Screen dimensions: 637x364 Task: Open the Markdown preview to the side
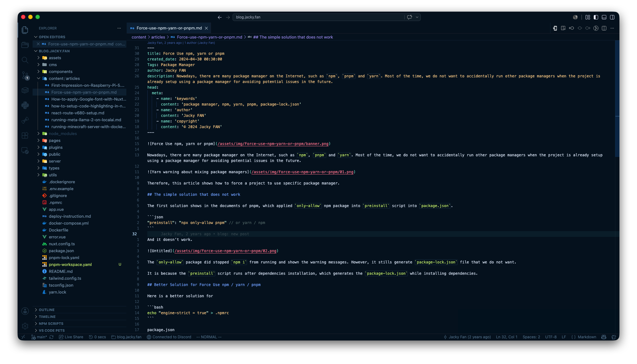[563, 28]
